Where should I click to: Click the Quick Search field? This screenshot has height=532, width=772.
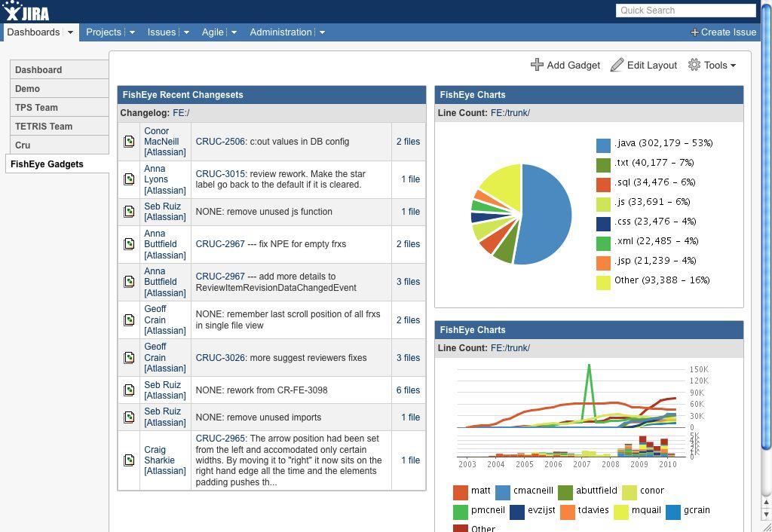686,11
